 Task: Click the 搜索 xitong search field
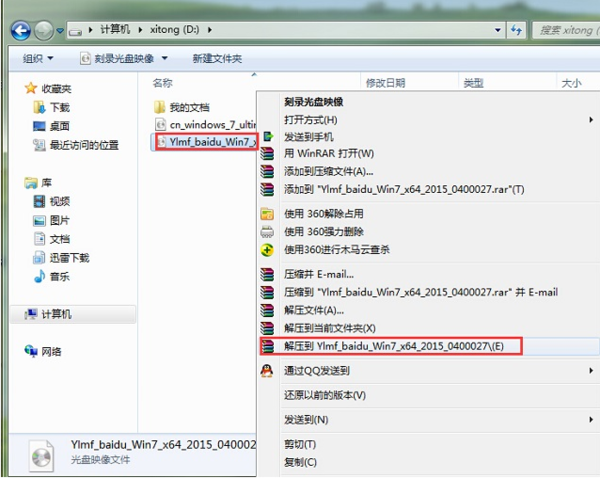tap(566, 30)
